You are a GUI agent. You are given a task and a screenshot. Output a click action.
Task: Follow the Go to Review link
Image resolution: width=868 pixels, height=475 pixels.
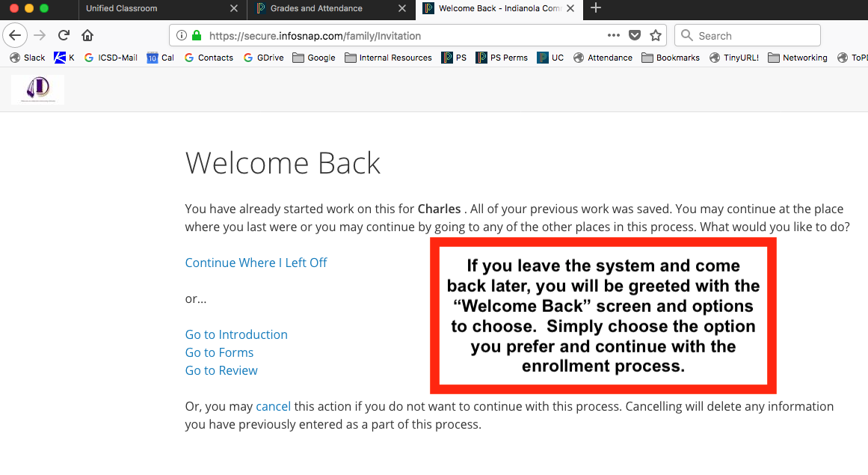[221, 370]
